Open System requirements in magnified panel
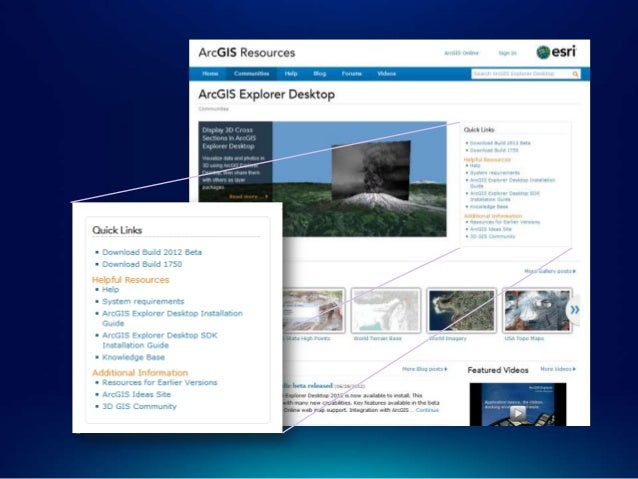Viewport: 638px width, 479px height. click(x=143, y=302)
